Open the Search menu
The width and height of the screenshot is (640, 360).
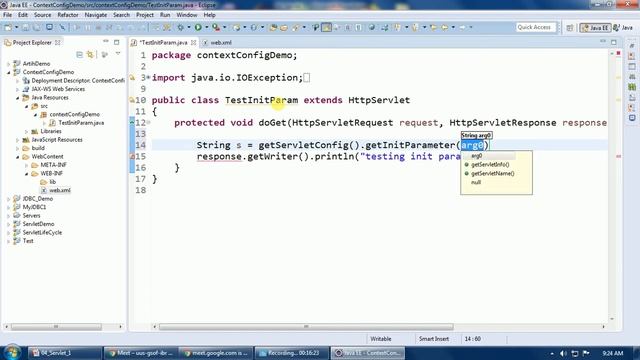coord(121,15)
